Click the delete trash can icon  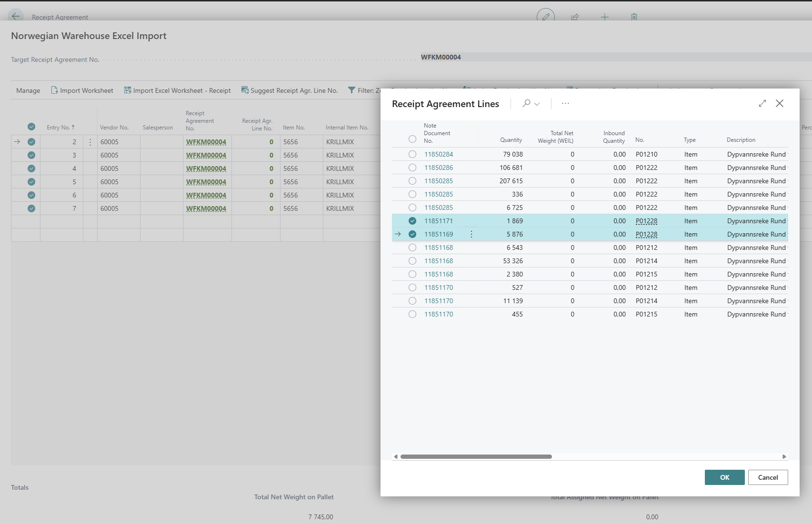pos(634,17)
